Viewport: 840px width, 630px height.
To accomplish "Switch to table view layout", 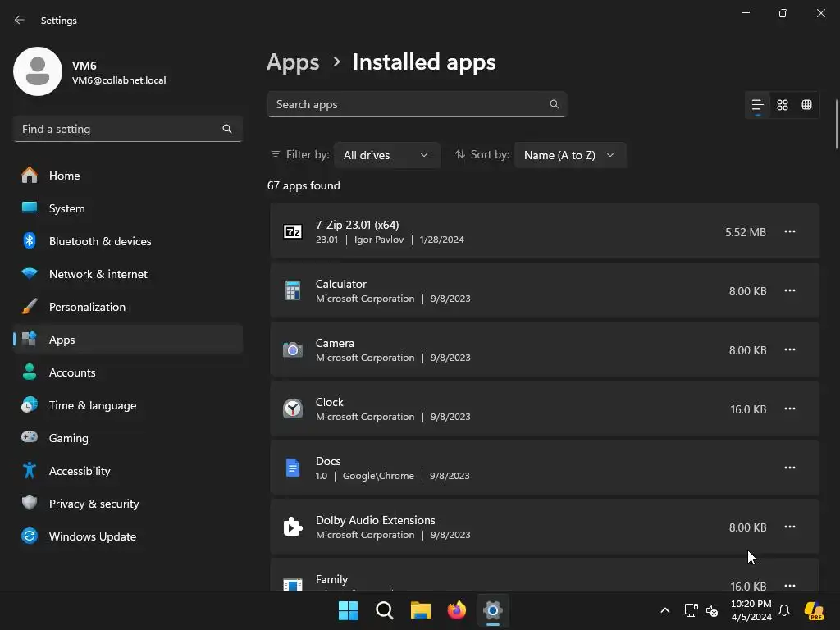I will coord(807,105).
